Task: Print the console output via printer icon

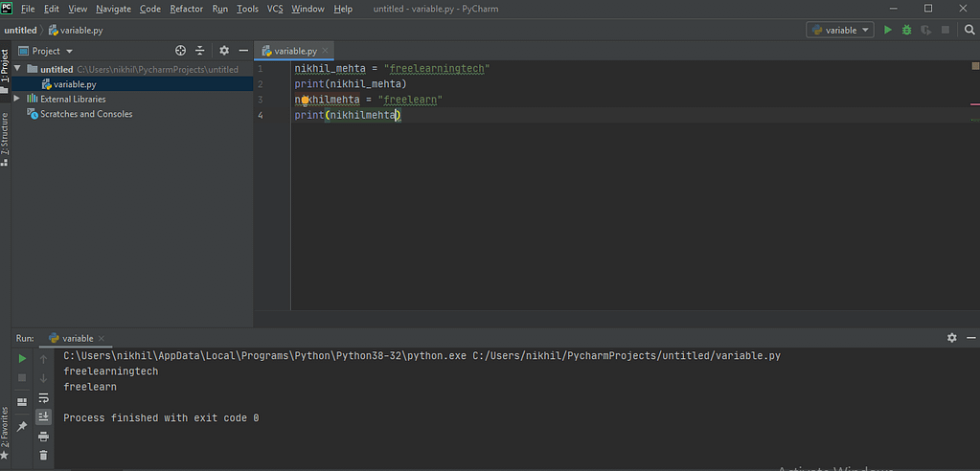Action: click(43, 436)
